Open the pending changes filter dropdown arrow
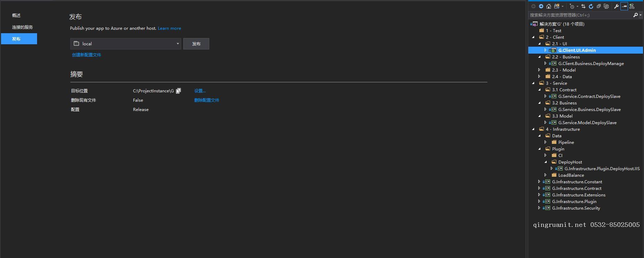The image size is (644, 258). 577,7
